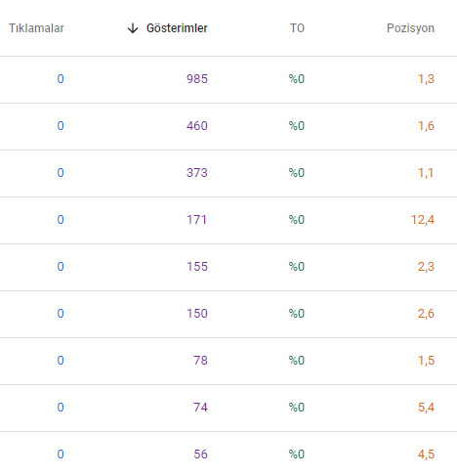
Task: Sort by the Gösterimler column header
Action: tap(177, 28)
